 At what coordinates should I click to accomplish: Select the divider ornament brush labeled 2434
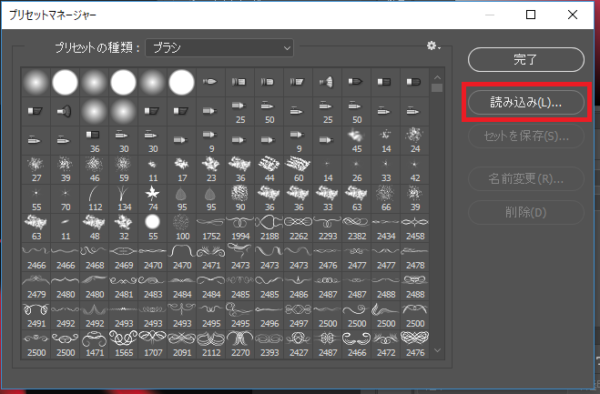click(x=386, y=228)
